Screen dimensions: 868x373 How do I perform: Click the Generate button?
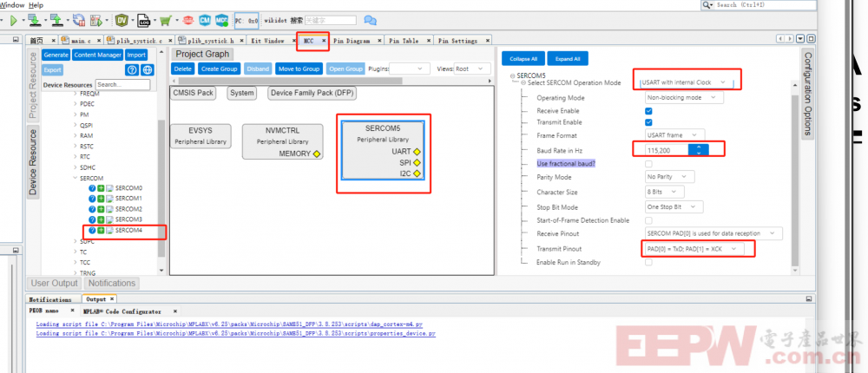tap(56, 55)
